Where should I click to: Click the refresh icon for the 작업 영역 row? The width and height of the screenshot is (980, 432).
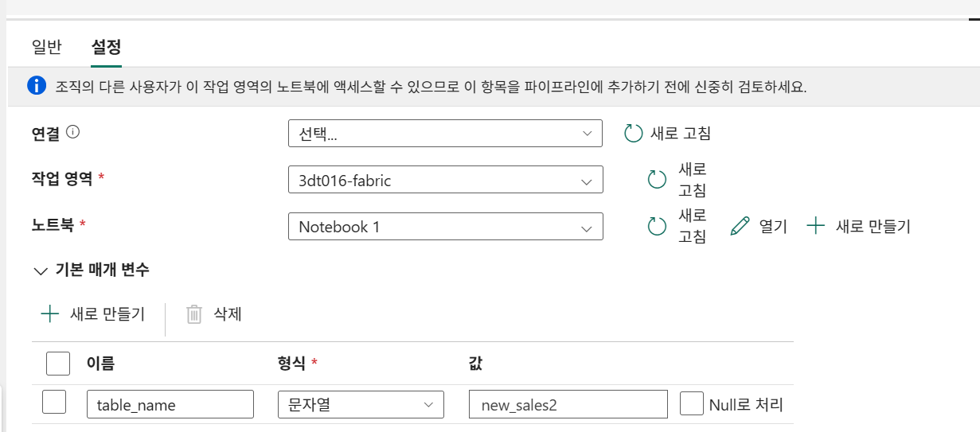point(657,180)
